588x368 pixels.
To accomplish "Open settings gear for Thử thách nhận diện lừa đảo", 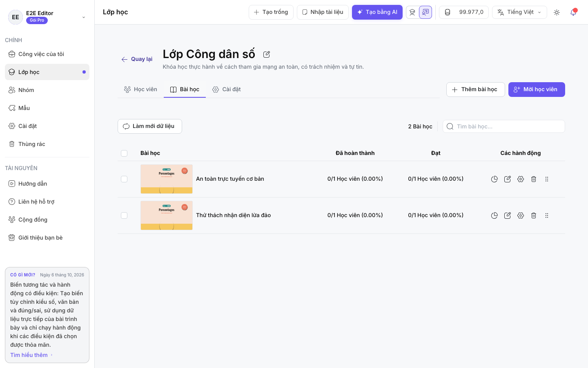I will coord(521,215).
